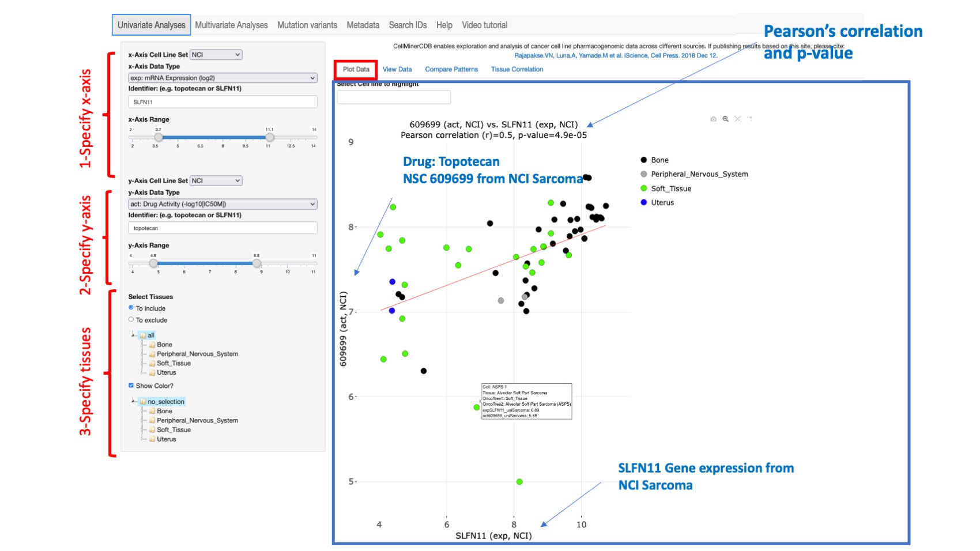Download the plot as PNG using camera icon

(713, 119)
